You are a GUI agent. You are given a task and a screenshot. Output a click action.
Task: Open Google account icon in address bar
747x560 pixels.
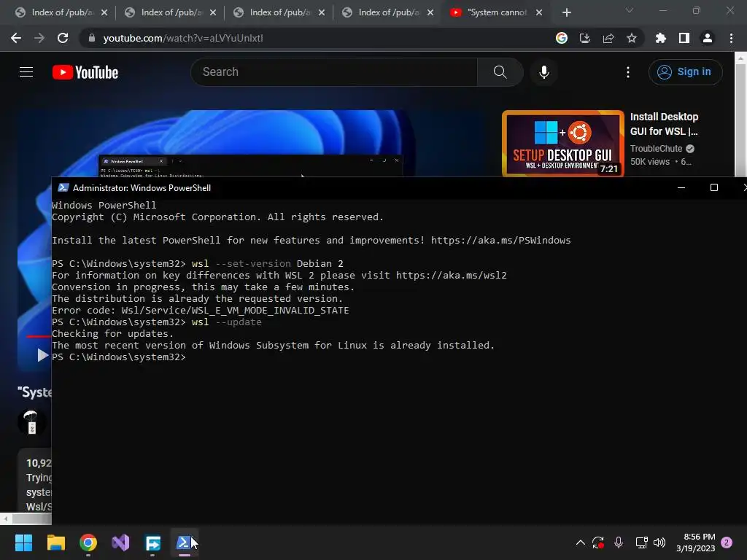561,38
